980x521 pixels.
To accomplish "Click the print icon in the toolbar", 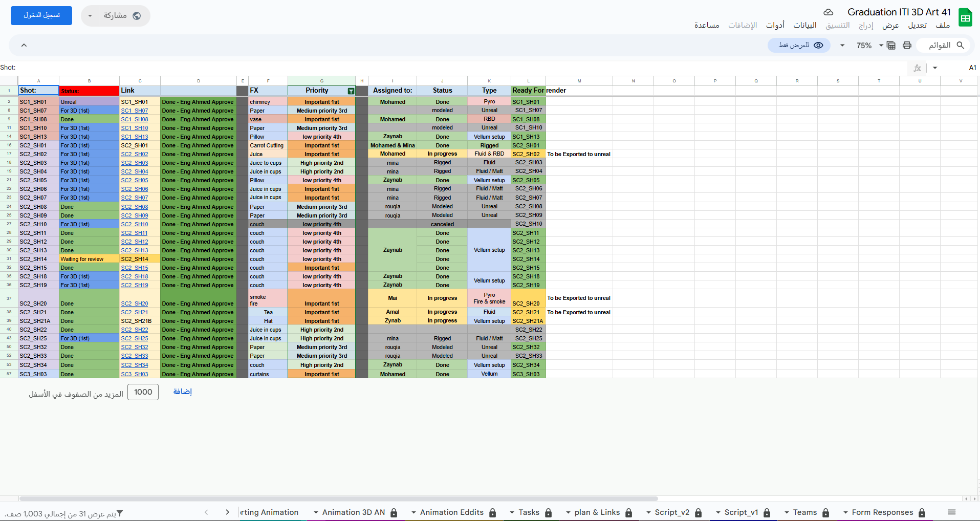I will 907,46.
